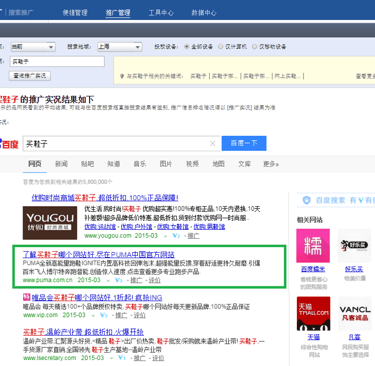Expand dropdown arrow beside puma.com.cn result date
375x366 pixels.
108,281
